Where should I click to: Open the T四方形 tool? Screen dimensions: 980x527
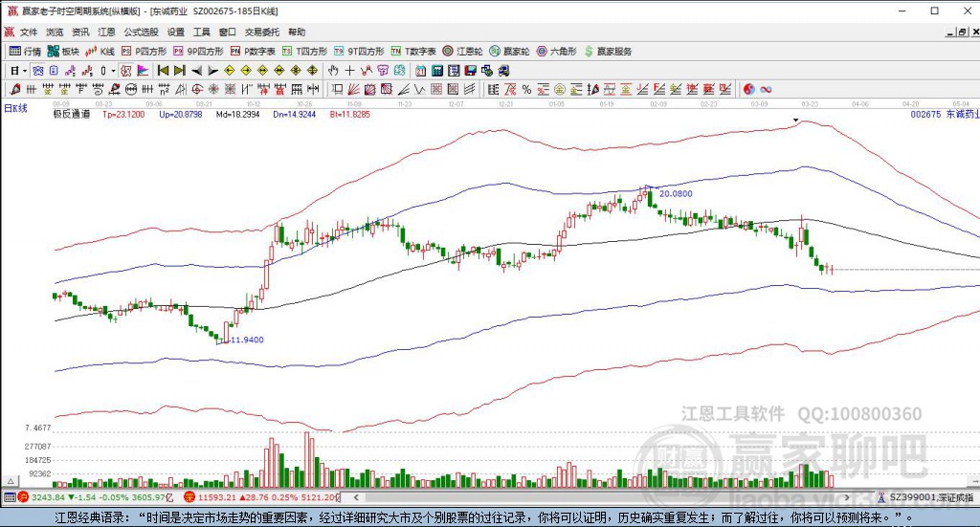[304, 52]
